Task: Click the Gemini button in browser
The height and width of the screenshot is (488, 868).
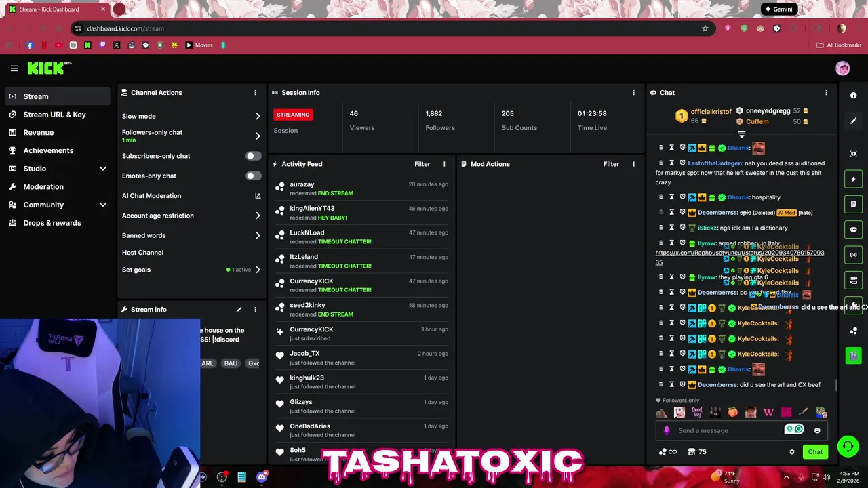Action: tap(778, 9)
